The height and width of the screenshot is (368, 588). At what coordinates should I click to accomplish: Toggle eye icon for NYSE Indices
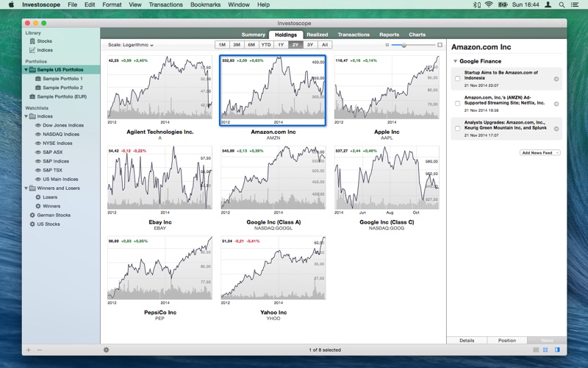[x=38, y=143]
